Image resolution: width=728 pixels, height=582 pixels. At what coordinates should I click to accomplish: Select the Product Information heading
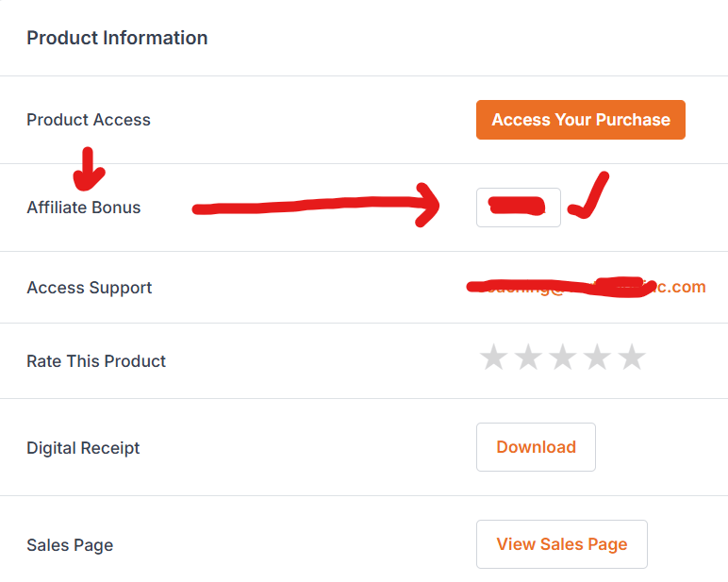117,38
